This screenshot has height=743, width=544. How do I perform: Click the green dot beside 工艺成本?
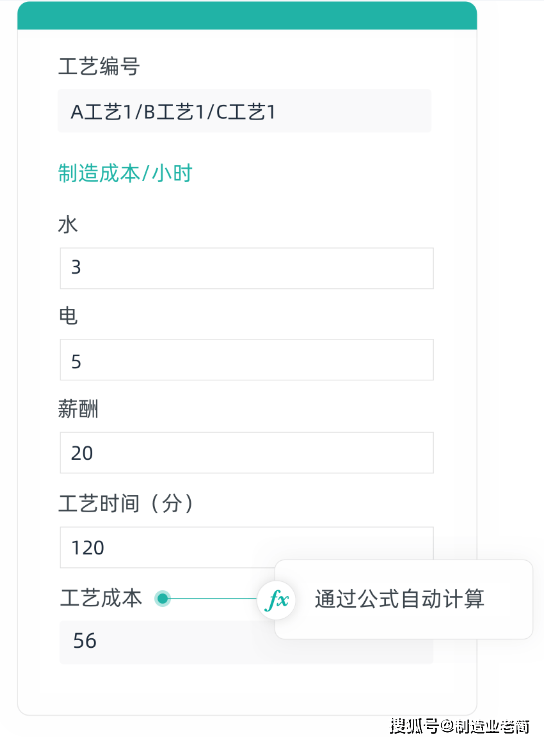point(163,599)
